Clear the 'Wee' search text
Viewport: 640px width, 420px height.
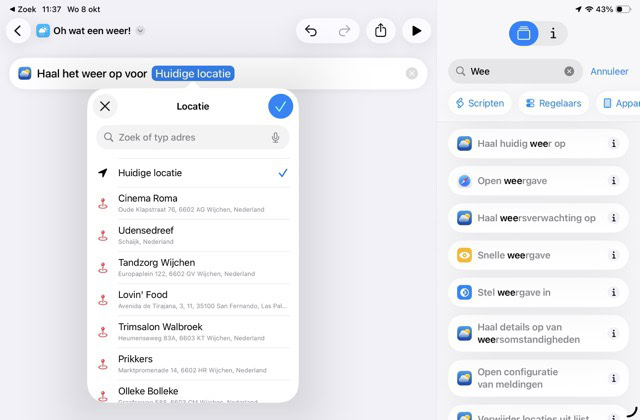pos(569,72)
